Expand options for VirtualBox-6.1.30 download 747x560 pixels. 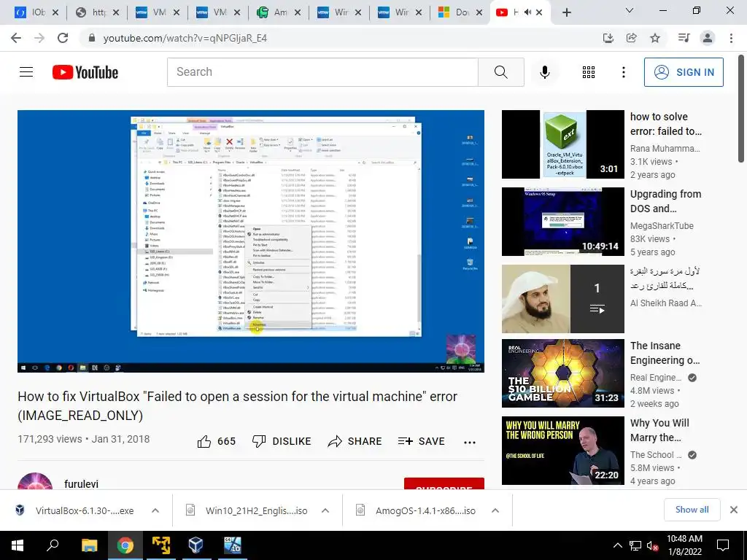pyautogui.click(x=155, y=510)
